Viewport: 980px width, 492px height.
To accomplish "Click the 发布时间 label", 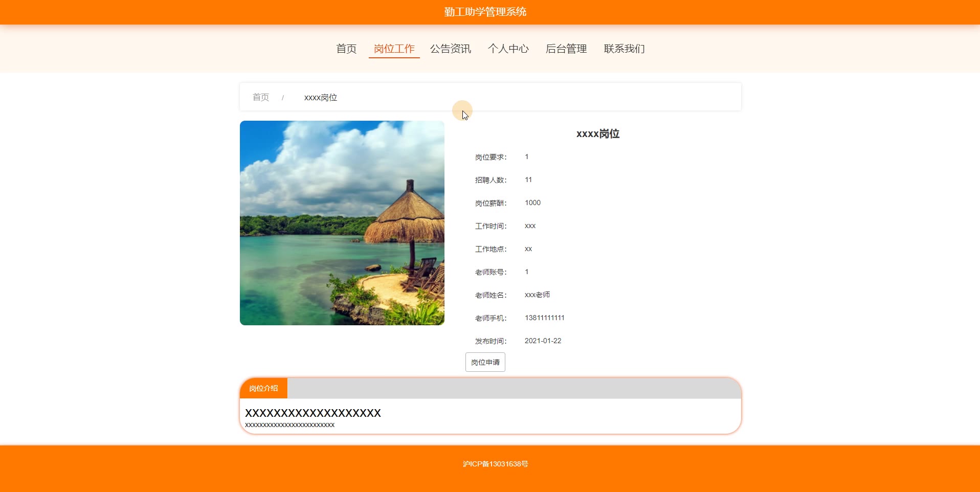I will [x=491, y=341].
